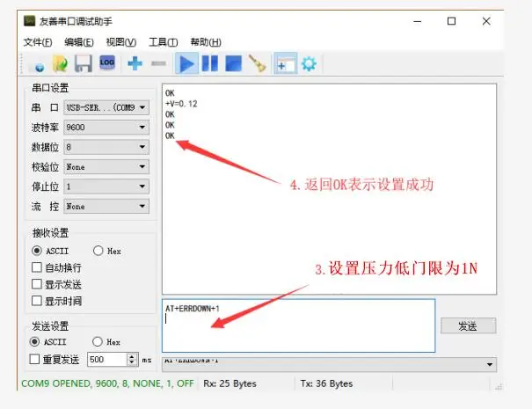This screenshot has height=409, width=532.
Task: Open the 帮助(H) menu
Action: tap(206, 42)
